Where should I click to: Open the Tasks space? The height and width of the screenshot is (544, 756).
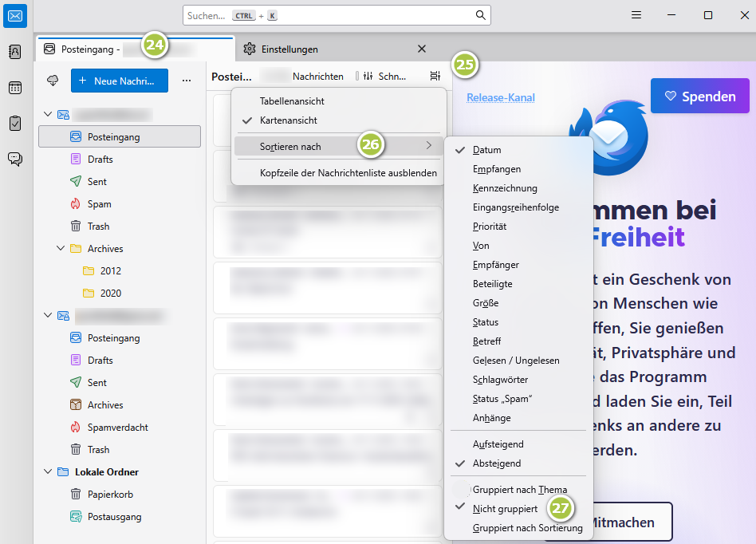pyautogui.click(x=14, y=124)
